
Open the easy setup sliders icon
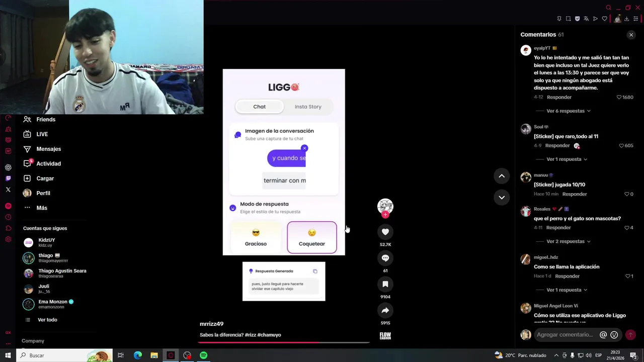[x=635, y=19]
